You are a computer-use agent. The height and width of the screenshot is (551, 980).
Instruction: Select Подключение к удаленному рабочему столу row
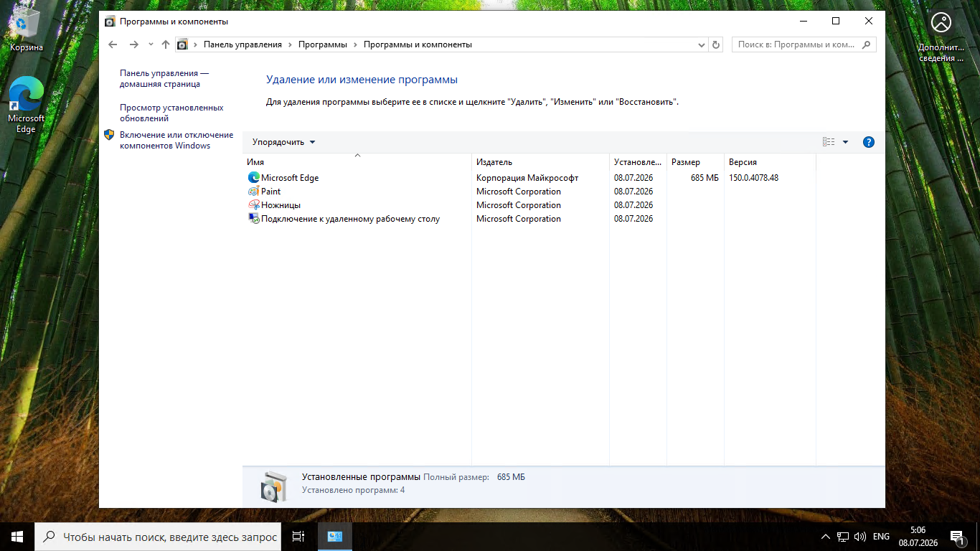[x=350, y=219]
